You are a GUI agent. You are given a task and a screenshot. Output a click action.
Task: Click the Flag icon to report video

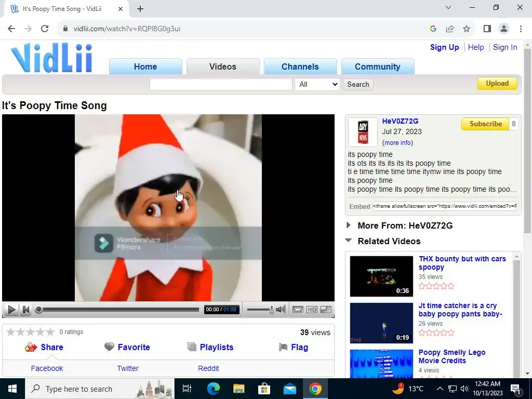(x=283, y=347)
